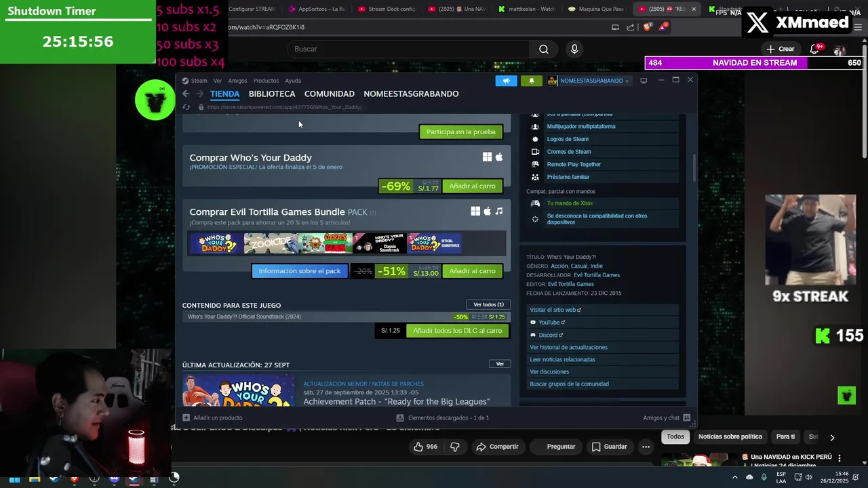
Task: Show hidden system tray icons
Action: point(734,477)
